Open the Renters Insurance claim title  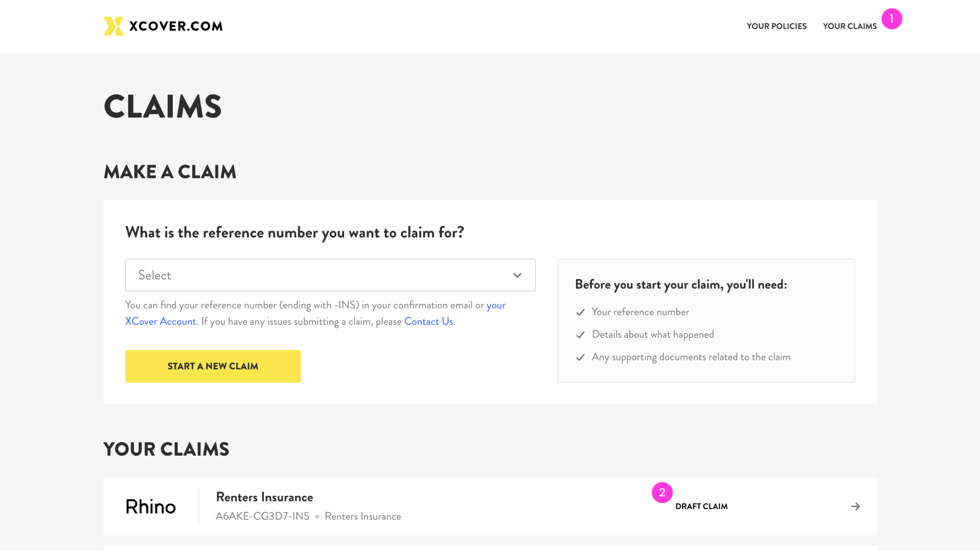[x=264, y=497]
